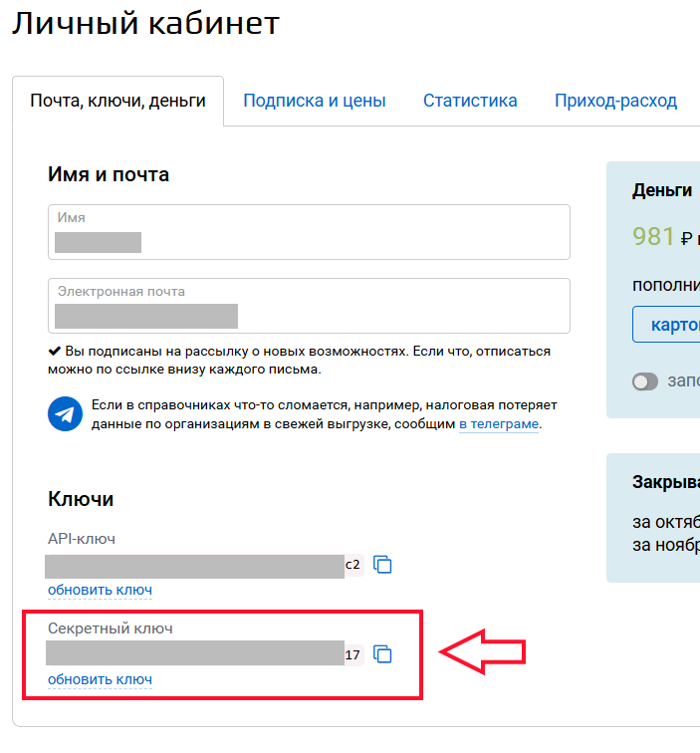This screenshot has width=700, height=753.
Task: Copy the secret key with the copy icon
Action: [x=382, y=654]
